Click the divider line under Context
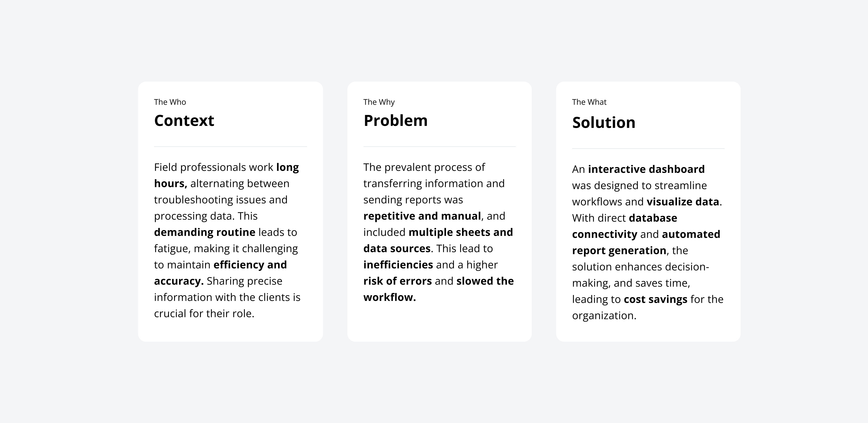This screenshot has width=868, height=423. tap(231, 147)
